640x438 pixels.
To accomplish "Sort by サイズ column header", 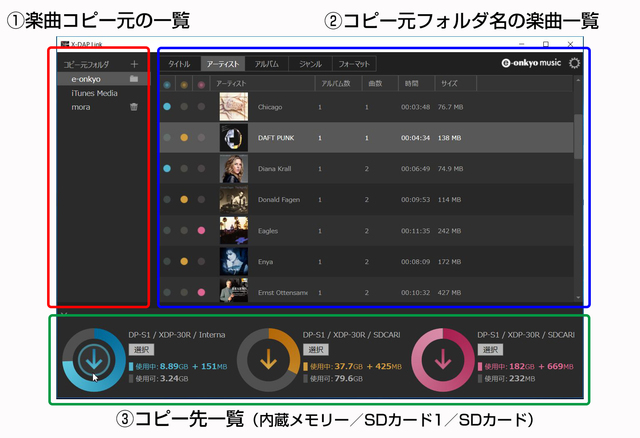I will coord(456,83).
